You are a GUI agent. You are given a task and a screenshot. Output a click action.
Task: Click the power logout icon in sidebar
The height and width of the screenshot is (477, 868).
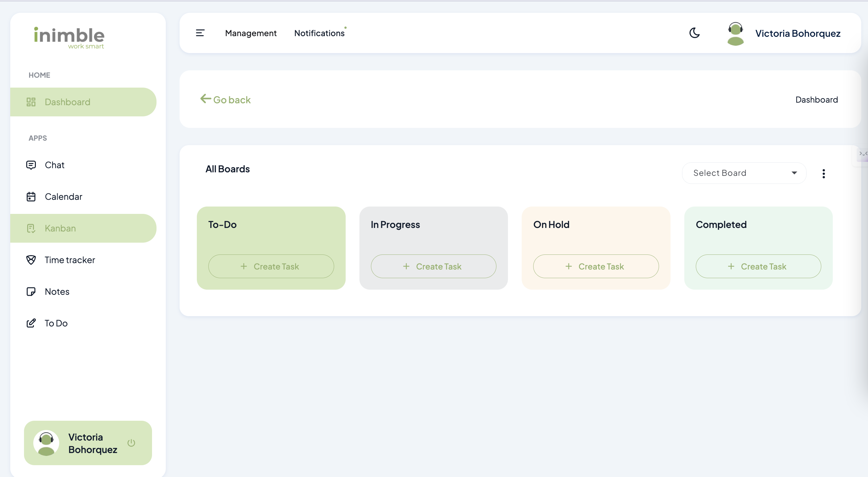pyautogui.click(x=132, y=443)
